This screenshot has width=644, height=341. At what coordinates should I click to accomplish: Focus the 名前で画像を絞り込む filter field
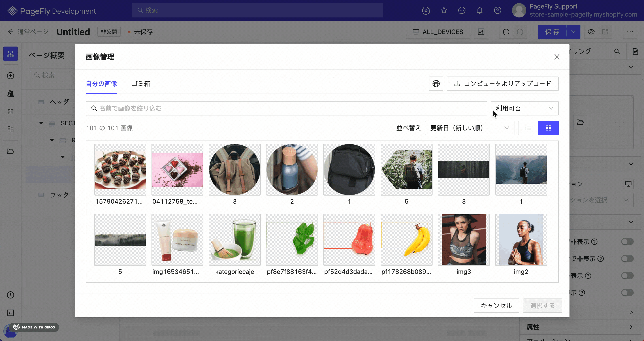tap(286, 108)
